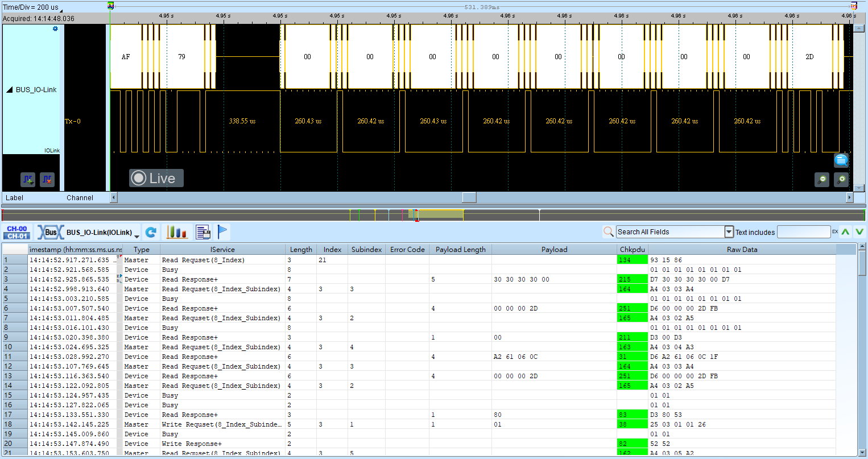Zoom out the waveform view
The width and height of the screenshot is (868, 459).
tap(822, 180)
